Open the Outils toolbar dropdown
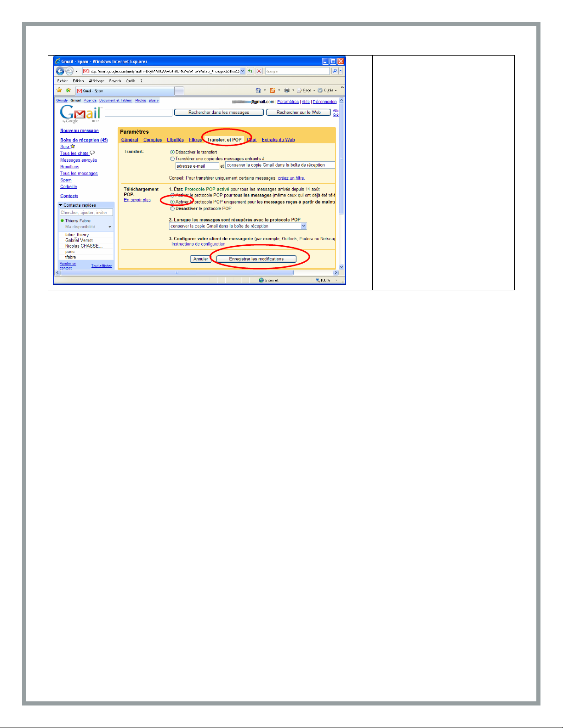This screenshot has height=728, width=563. (x=336, y=90)
